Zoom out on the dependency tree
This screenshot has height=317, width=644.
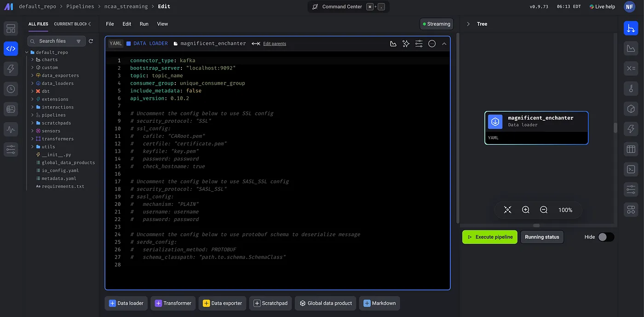544,210
